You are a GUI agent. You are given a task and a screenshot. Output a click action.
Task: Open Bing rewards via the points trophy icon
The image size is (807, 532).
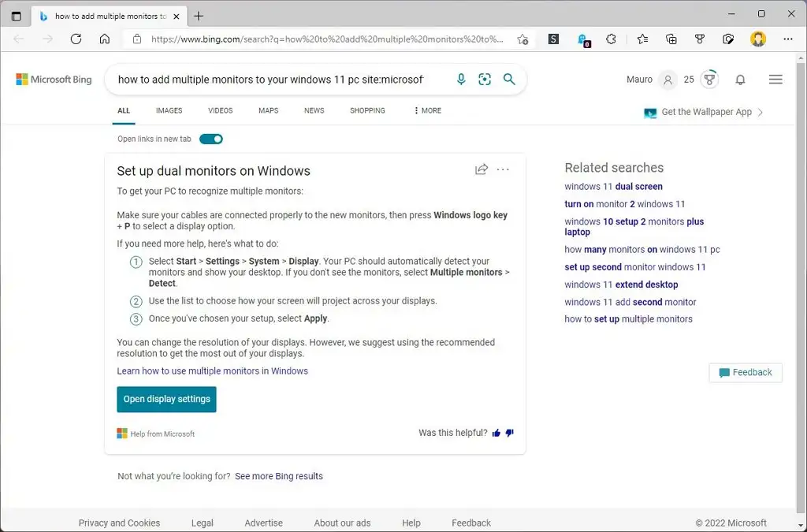[x=708, y=79]
